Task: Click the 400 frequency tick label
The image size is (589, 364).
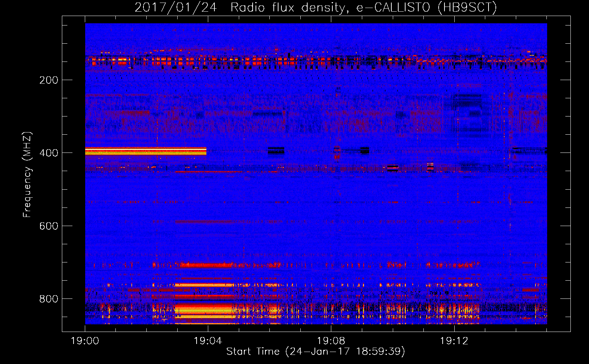Action: pyautogui.click(x=49, y=153)
